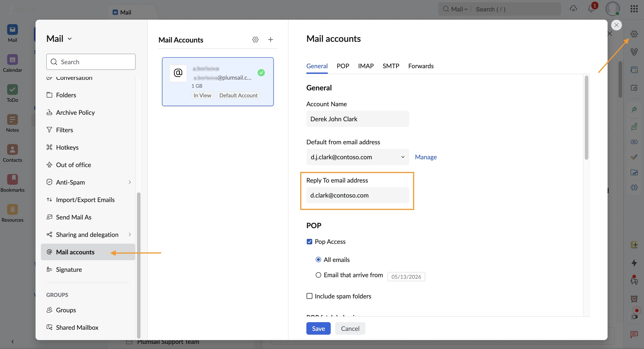Switch to the SMTP tab
The height and width of the screenshot is (349, 644).
click(391, 66)
